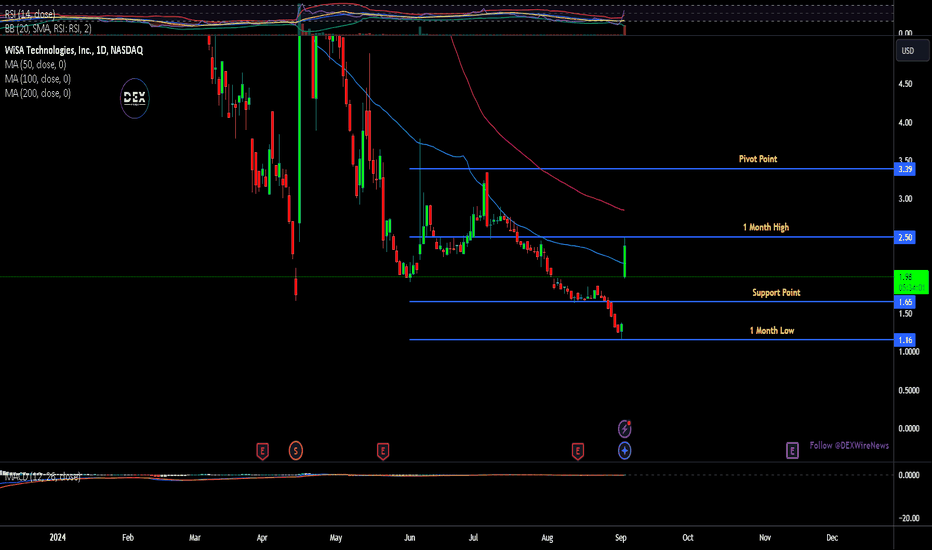This screenshot has height=550, width=932.
Task: Select the Support Point text annotation
Action: point(776,293)
